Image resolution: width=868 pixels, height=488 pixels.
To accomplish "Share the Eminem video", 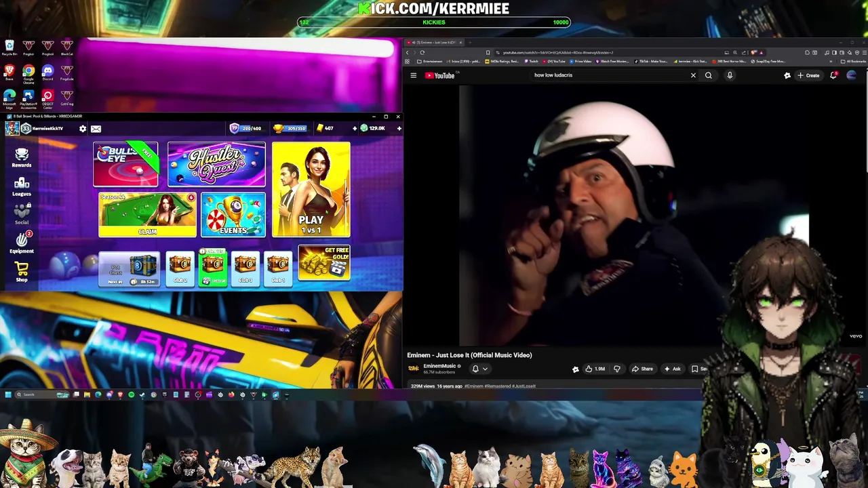I will [642, 369].
